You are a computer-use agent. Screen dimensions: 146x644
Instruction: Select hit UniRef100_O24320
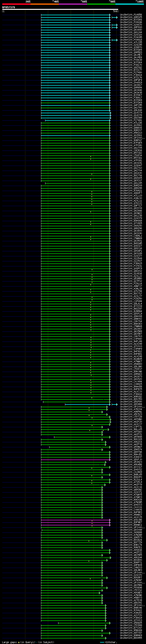coord(131,35)
